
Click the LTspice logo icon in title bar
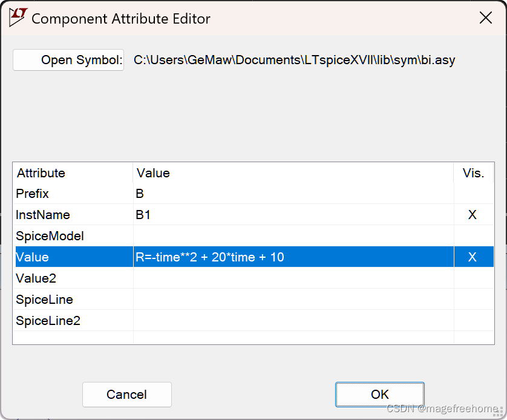pyautogui.click(x=18, y=18)
